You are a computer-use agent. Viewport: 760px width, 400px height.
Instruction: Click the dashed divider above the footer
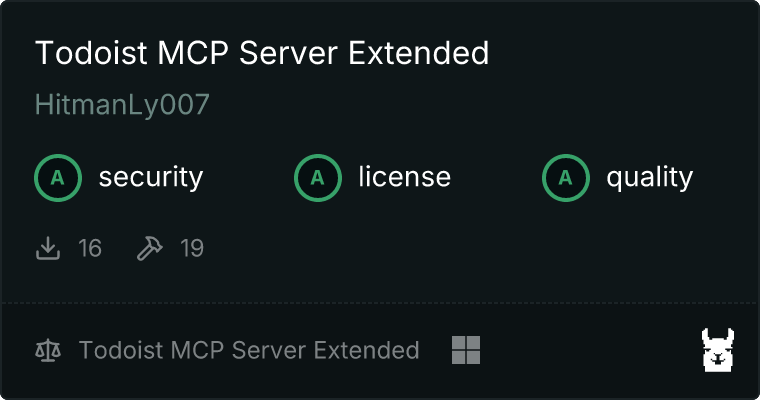[380, 303]
